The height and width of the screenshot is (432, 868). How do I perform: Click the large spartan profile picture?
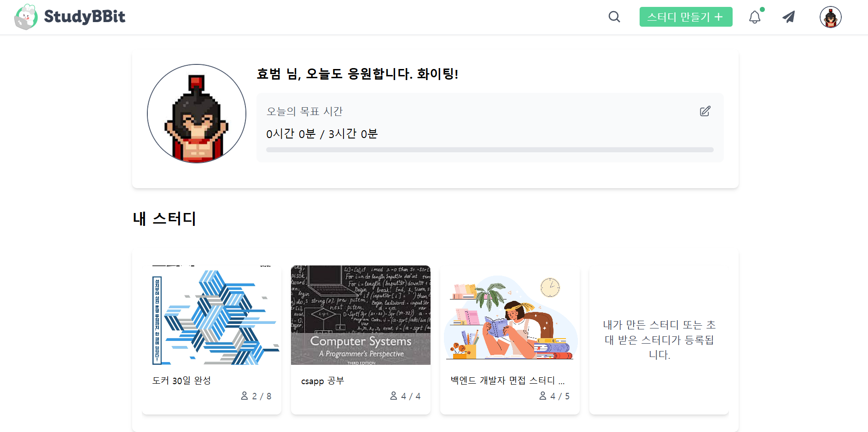197,114
